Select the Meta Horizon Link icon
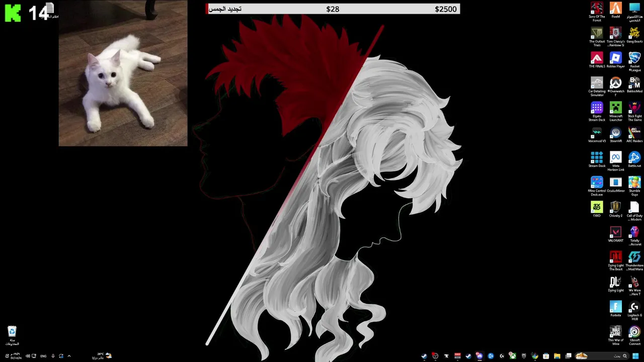644x362 pixels. 616,161
